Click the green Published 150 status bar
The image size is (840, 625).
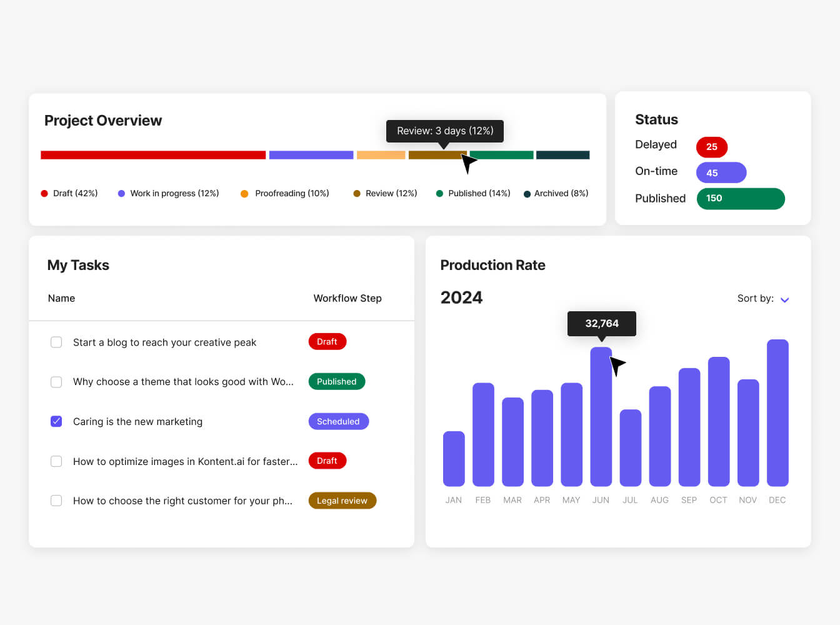740,199
